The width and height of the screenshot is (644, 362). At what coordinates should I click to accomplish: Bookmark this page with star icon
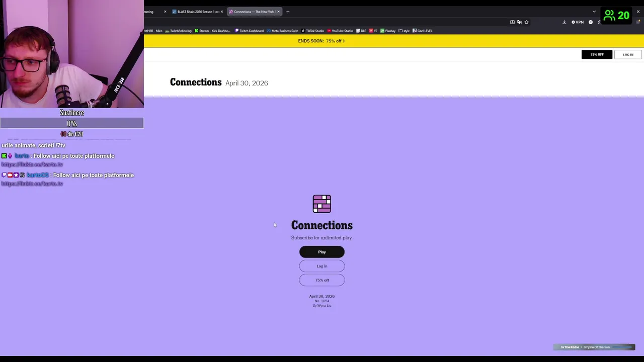[x=526, y=22]
